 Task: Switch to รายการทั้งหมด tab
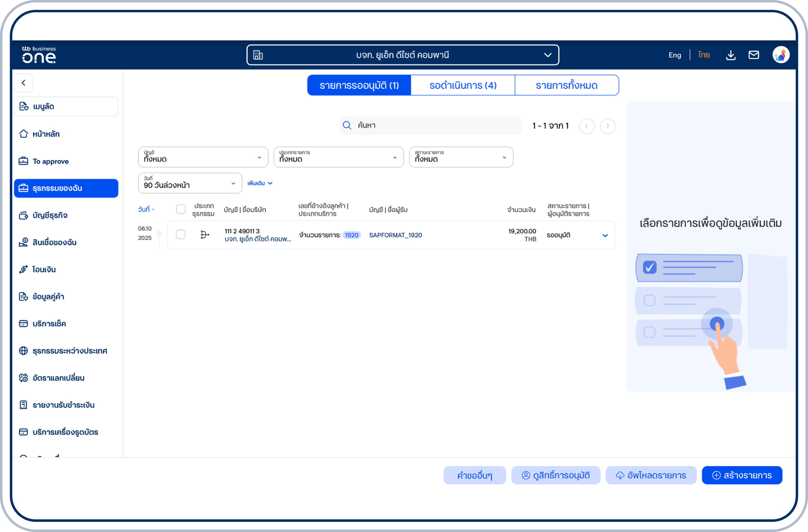coord(566,85)
